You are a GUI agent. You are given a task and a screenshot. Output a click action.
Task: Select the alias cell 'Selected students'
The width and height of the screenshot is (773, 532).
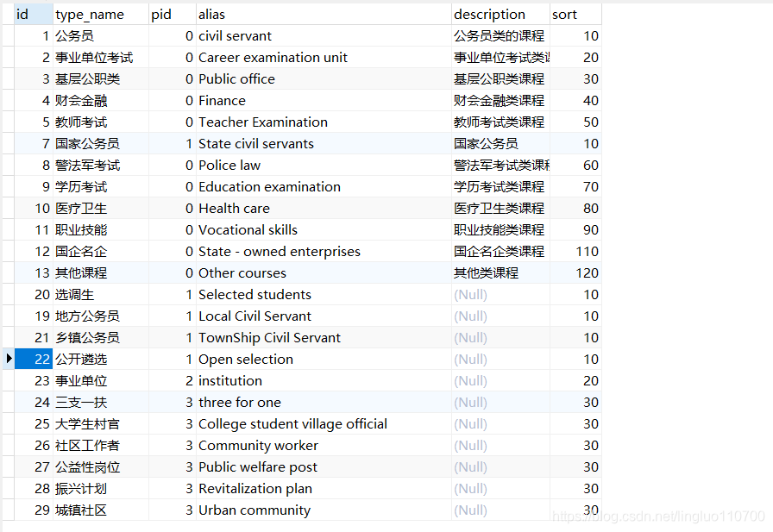coord(324,295)
